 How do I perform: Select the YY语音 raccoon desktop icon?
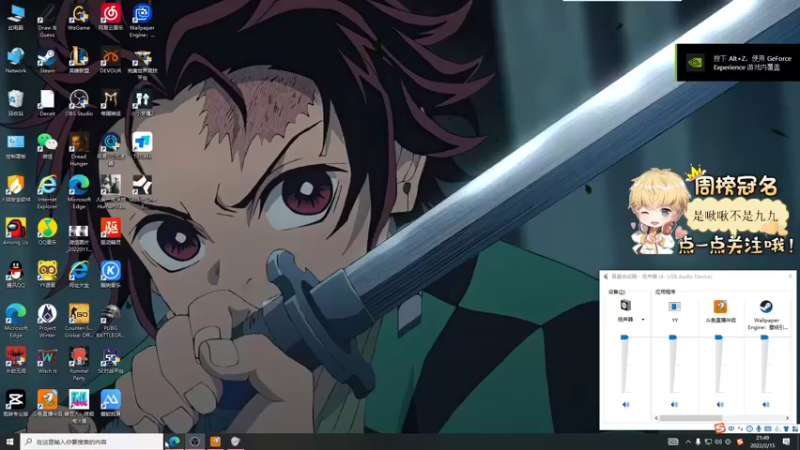[47, 275]
